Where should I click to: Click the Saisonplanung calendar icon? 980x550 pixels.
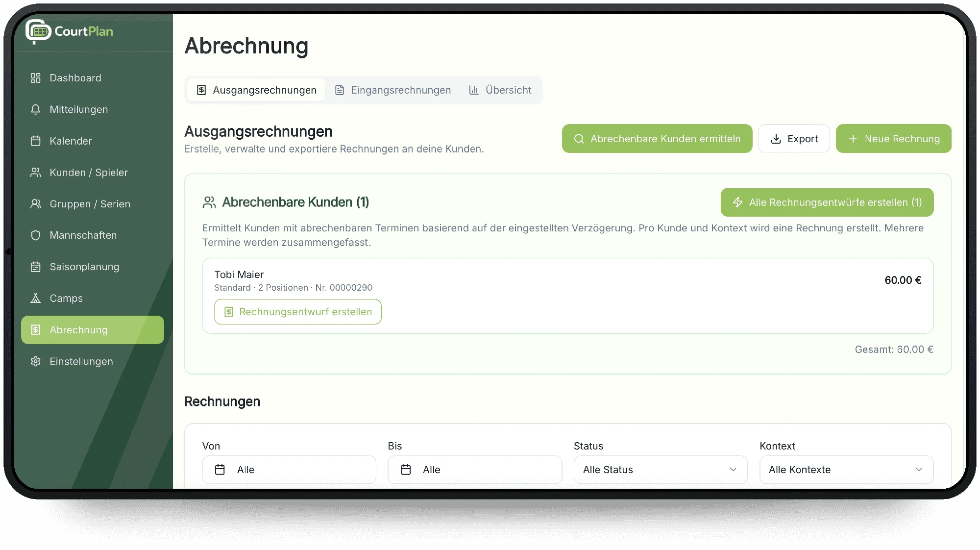coord(35,267)
